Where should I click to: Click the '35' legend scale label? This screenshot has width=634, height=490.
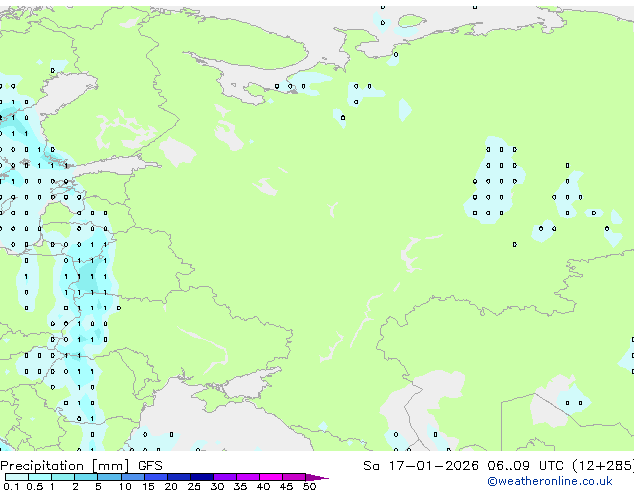click(240, 486)
